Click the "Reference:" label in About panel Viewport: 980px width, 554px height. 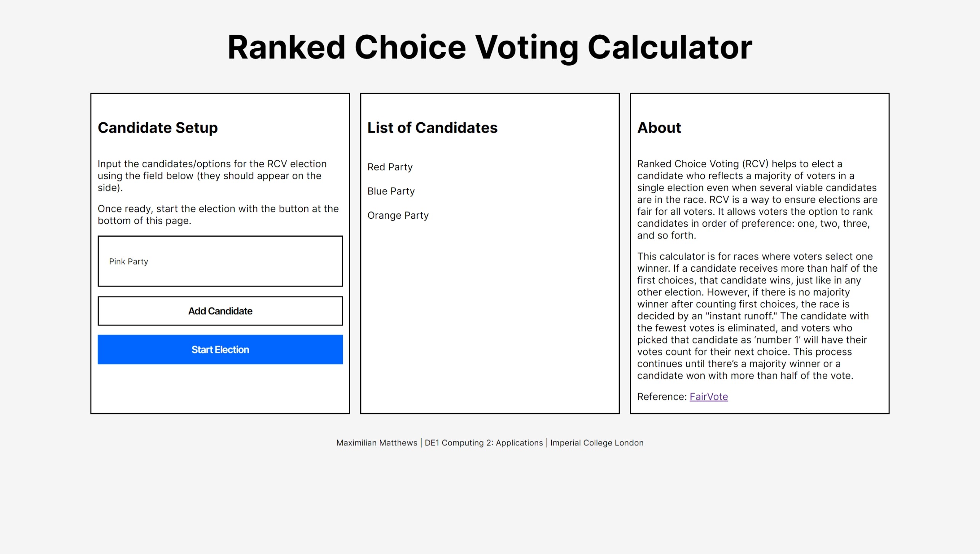(662, 397)
